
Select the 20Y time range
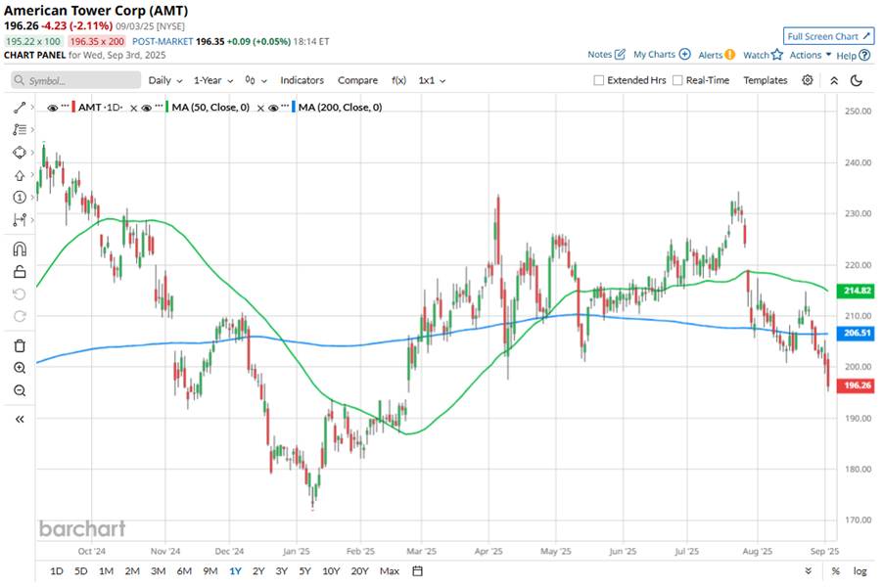359,571
